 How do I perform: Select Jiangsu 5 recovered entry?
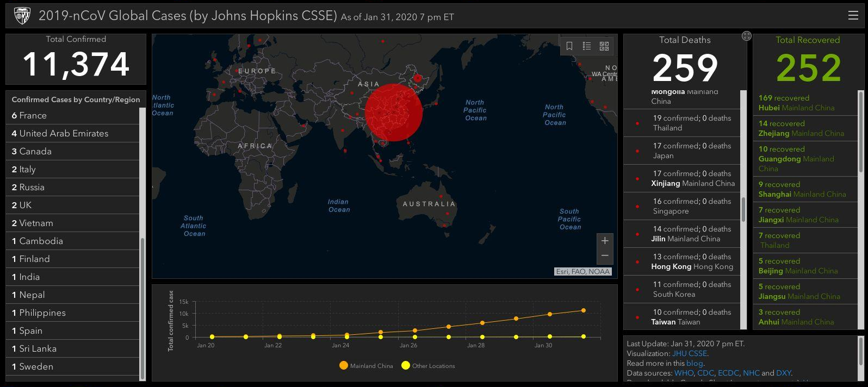pyautogui.click(x=805, y=291)
